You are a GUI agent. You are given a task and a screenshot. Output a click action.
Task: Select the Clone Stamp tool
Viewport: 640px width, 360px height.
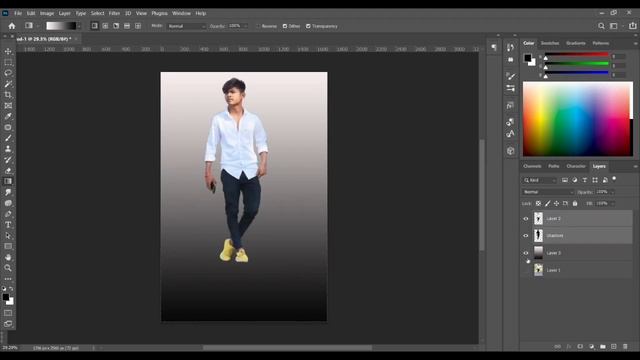[8, 149]
